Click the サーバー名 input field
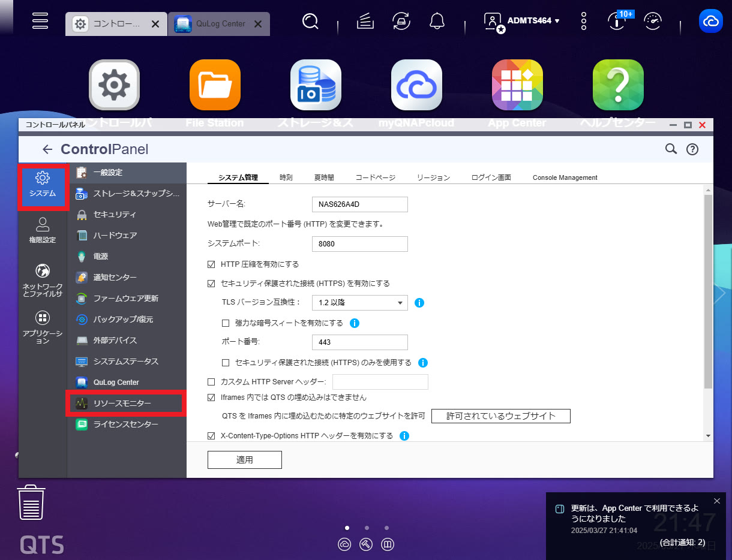Image resolution: width=732 pixels, height=560 pixels. tap(360, 204)
